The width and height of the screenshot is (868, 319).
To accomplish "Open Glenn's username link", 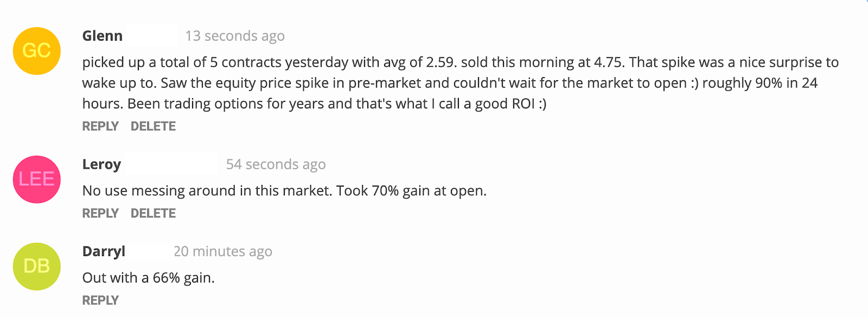I will pos(103,36).
